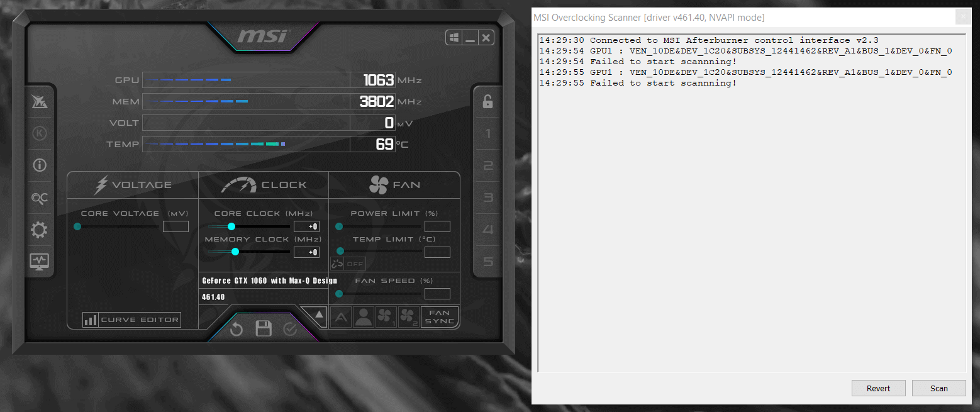Click the Core Clock slider handle

pyautogui.click(x=231, y=226)
